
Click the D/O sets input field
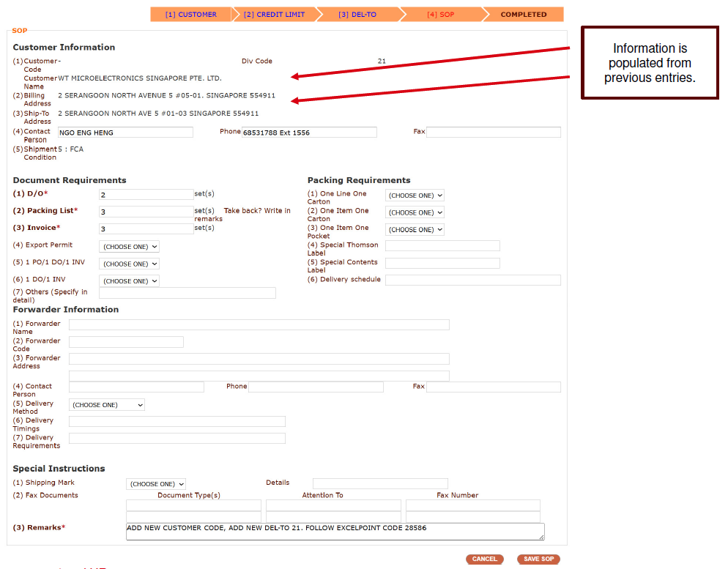pos(146,195)
